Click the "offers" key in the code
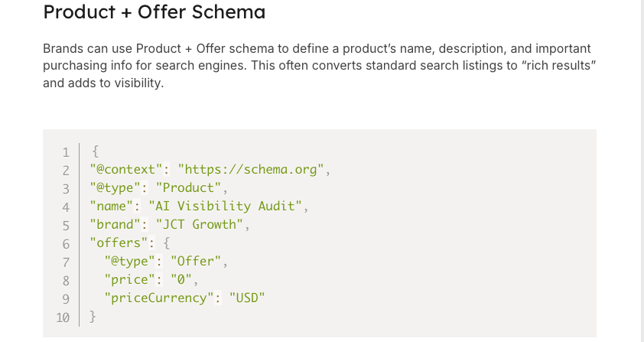Viewport: 644px width, 342px height. (119, 243)
